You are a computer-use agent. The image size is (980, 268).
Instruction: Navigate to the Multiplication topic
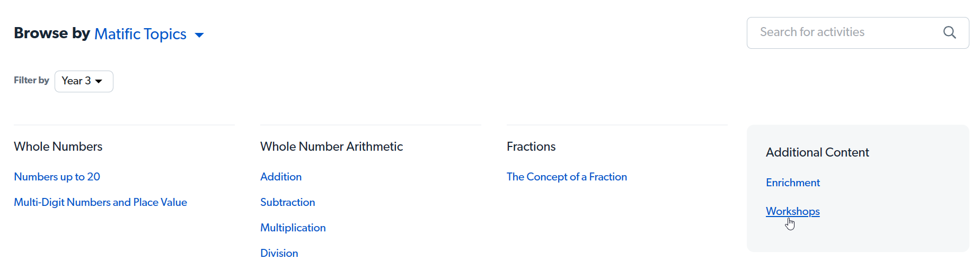click(x=293, y=228)
